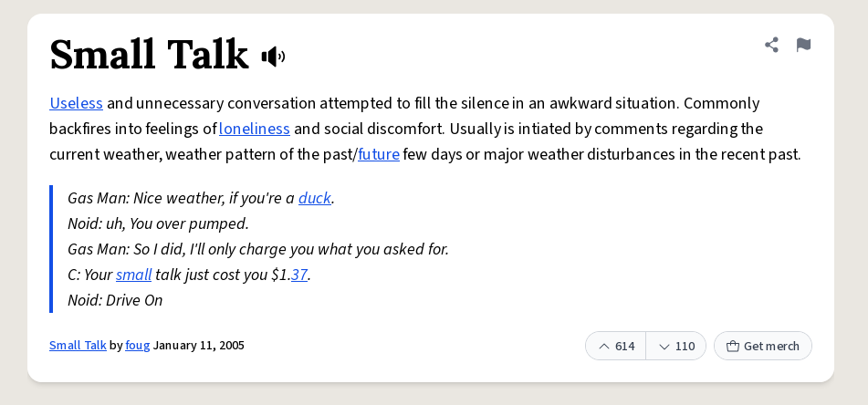
Task: Open the 'Small Talk' link beside the author
Action: 78,345
